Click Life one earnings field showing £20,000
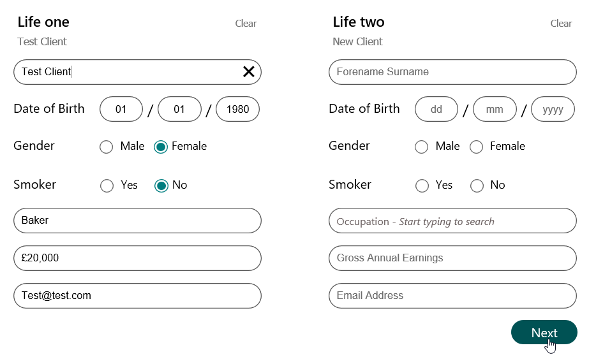The height and width of the screenshot is (364, 596). click(x=137, y=258)
